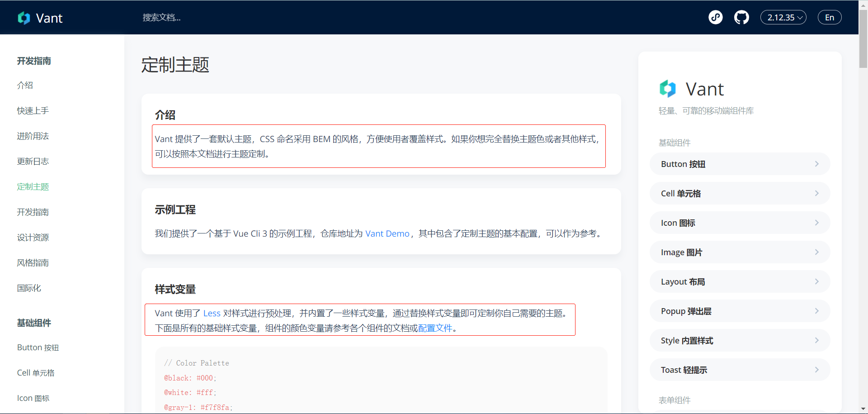868x414 pixels.
Task: Open 更新日志 in the sidebar
Action: click(33, 161)
